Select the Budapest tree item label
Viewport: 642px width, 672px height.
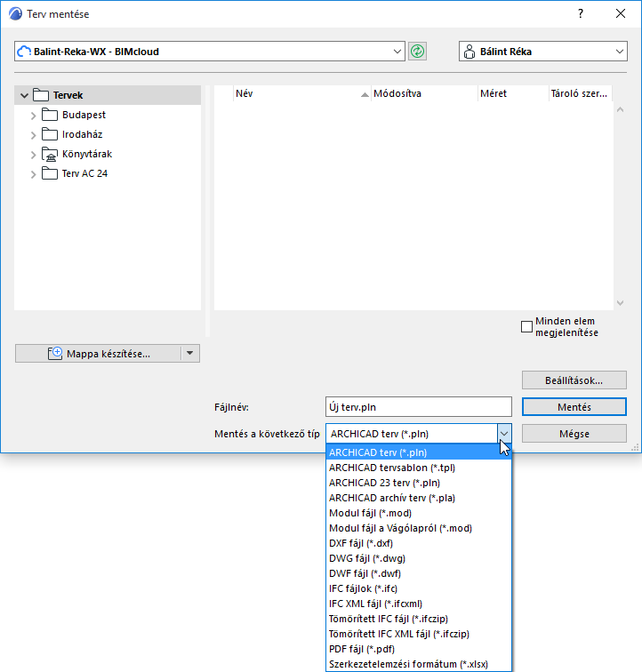pos(84,115)
